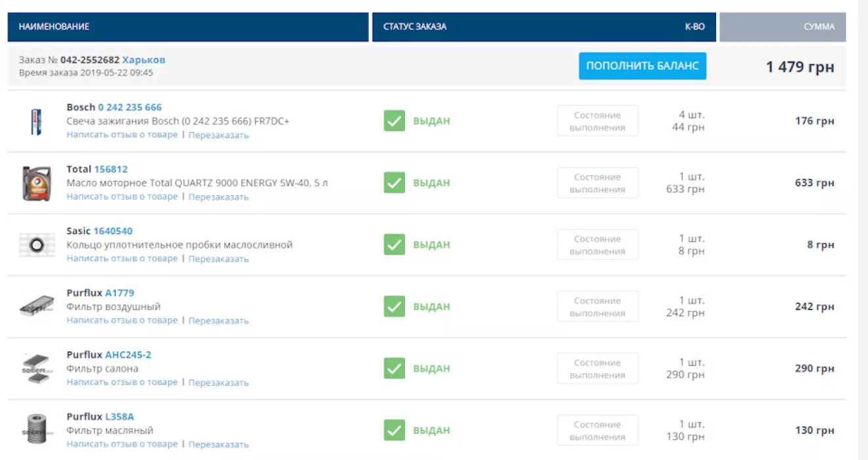Click the Sasic sealing ring image
This screenshot has width=868, height=460.
click(36, 245)
